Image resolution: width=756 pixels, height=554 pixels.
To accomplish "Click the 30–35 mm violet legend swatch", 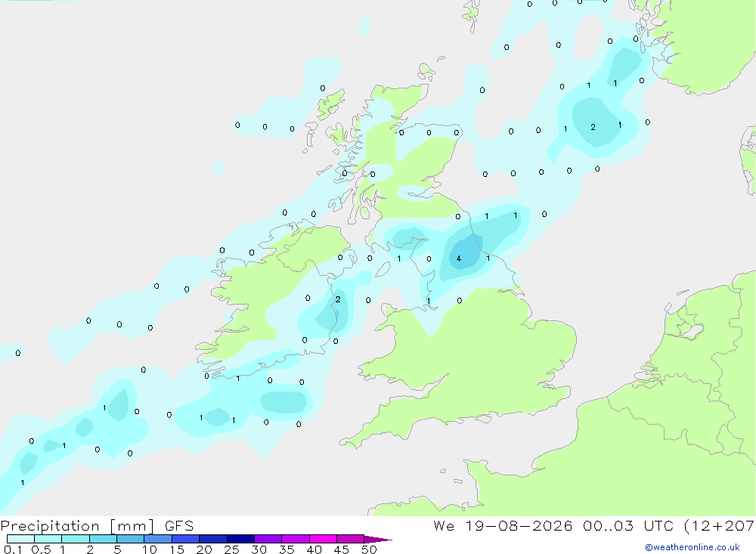I will (x=268, y=539).
